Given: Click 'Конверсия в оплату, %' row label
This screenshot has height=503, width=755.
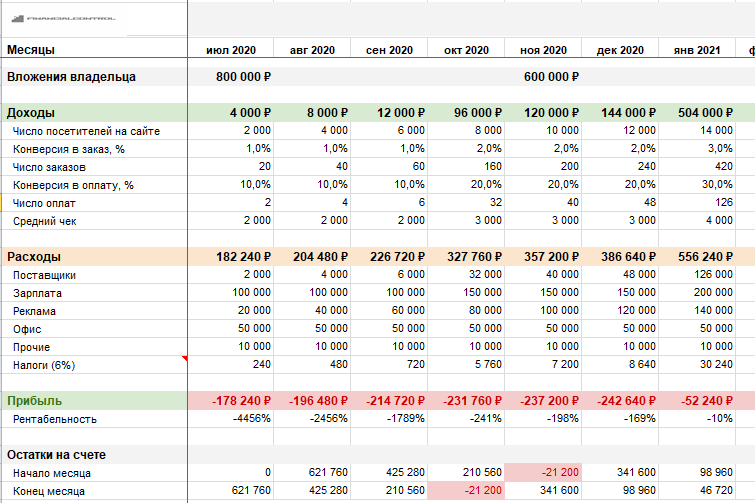Looking at the screenshot, I should coord(73,185).
